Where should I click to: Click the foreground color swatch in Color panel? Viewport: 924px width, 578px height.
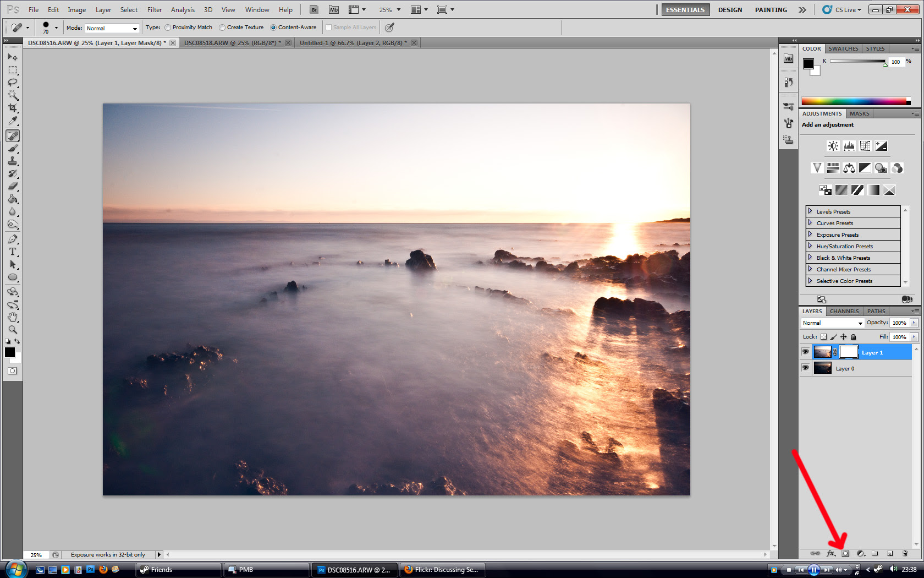point(809,63)
